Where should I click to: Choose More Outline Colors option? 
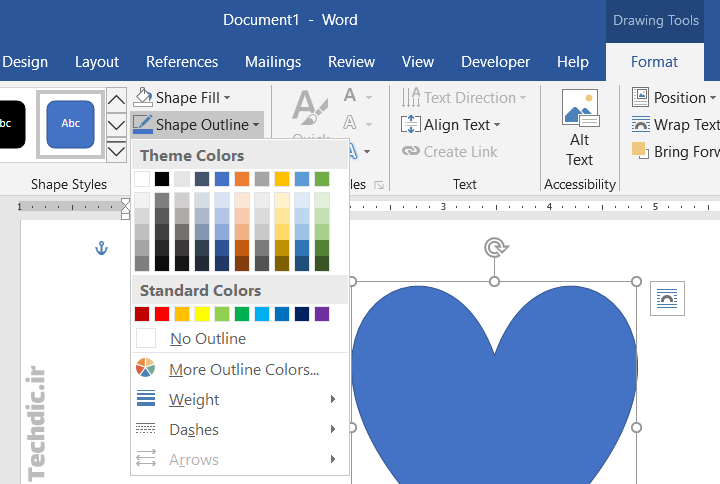click(x=240, y=369)
